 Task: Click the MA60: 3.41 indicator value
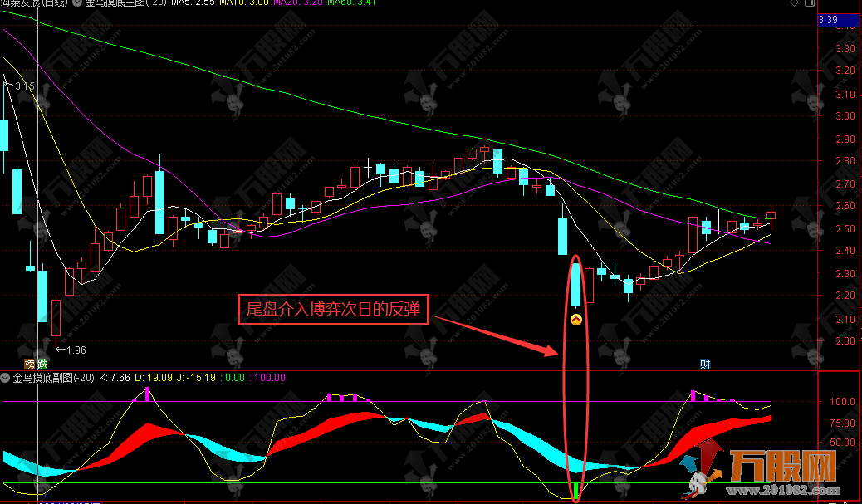tap(352, 2)
